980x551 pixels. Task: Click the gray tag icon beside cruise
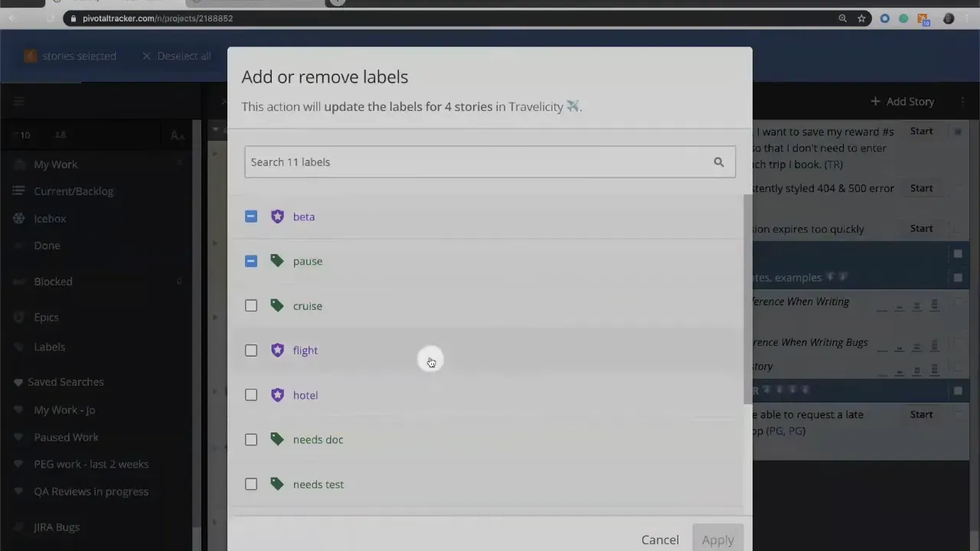click(277, 305)
